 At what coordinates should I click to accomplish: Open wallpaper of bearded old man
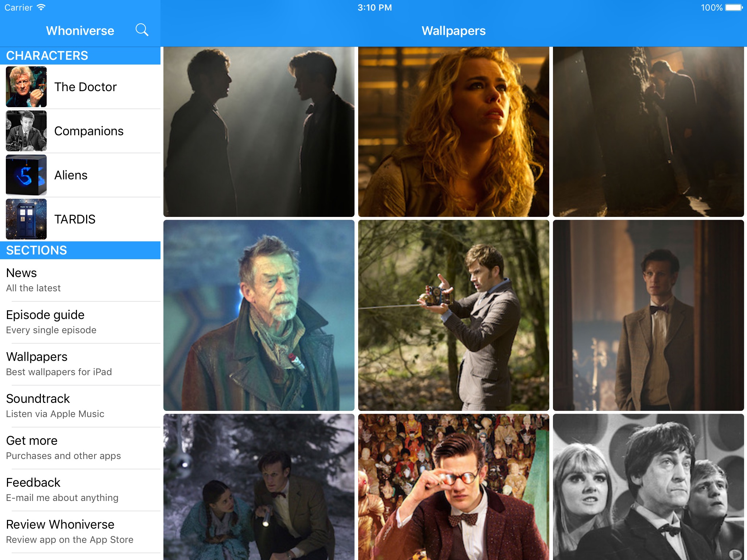259,315
